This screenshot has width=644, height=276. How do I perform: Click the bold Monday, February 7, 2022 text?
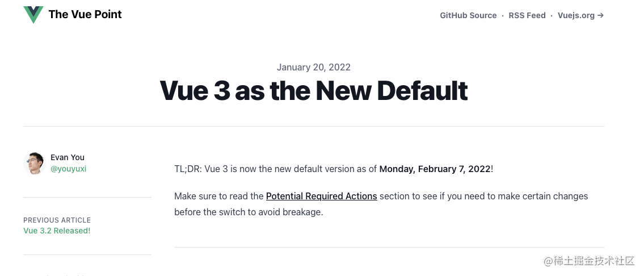435,169
